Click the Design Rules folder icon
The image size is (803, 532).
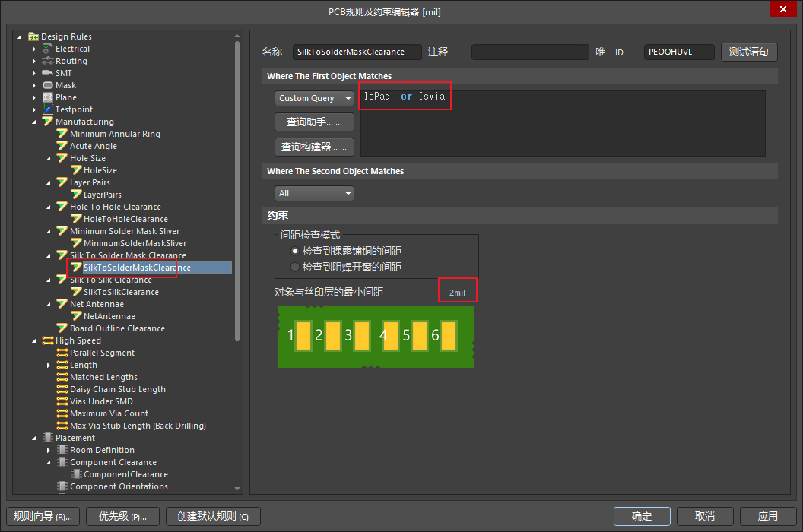33,37
